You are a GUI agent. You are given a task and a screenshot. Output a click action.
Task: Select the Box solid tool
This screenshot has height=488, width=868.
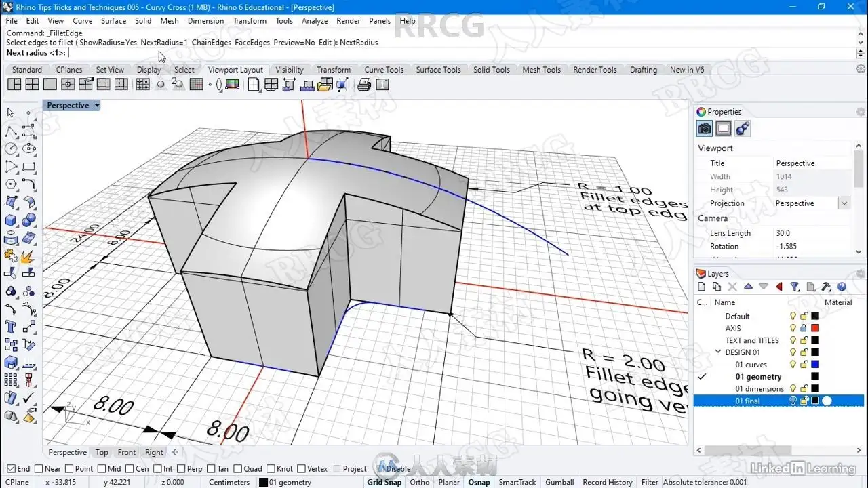pos(11,220)
